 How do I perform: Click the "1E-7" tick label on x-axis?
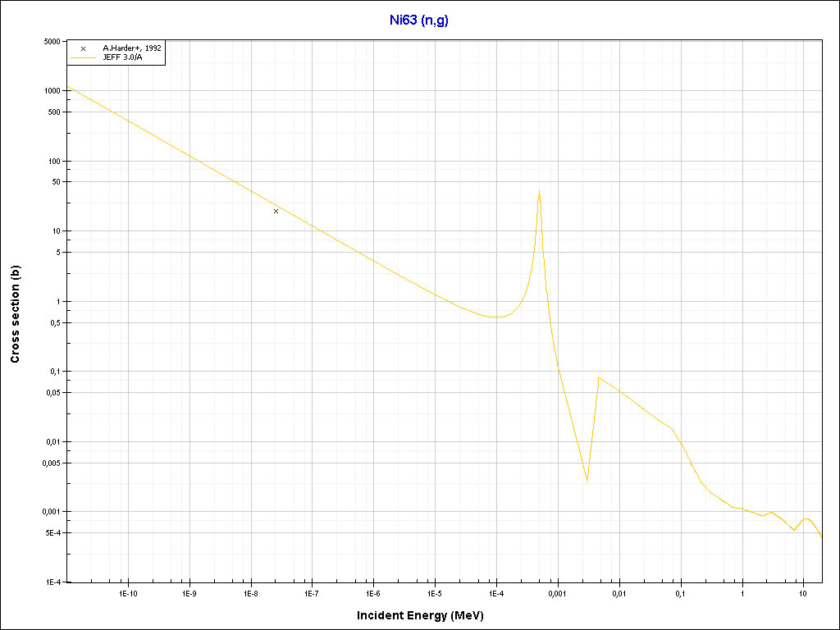(312, 592)
